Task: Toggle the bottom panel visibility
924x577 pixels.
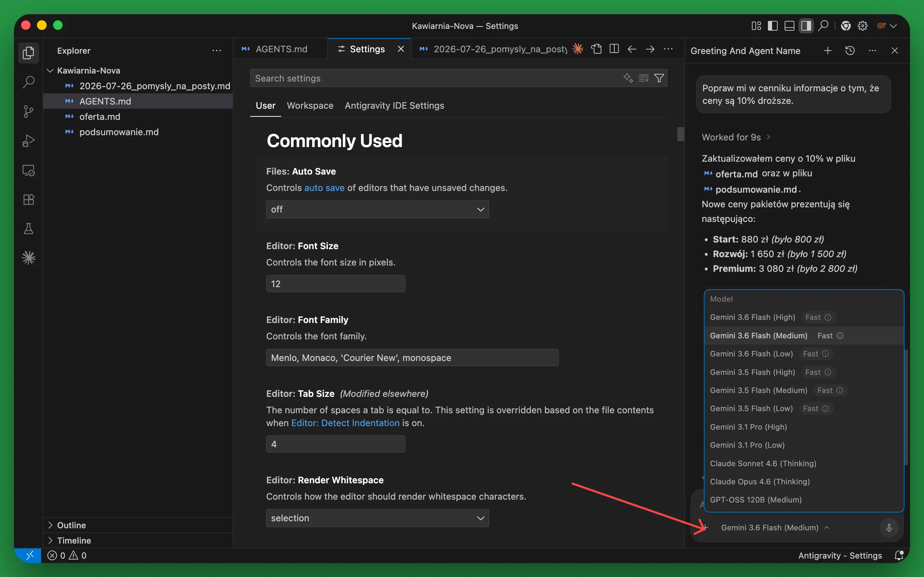Action: [789, 25]
